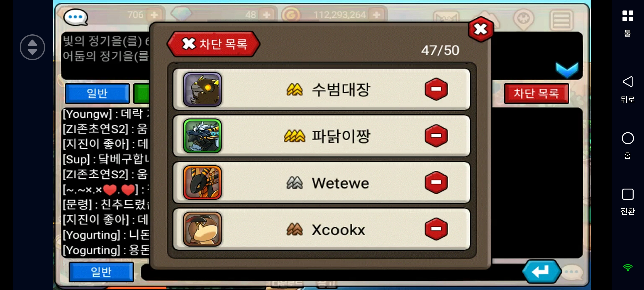Click the blue enter arrow send button

pyautogui.click(x=542, y=271)
